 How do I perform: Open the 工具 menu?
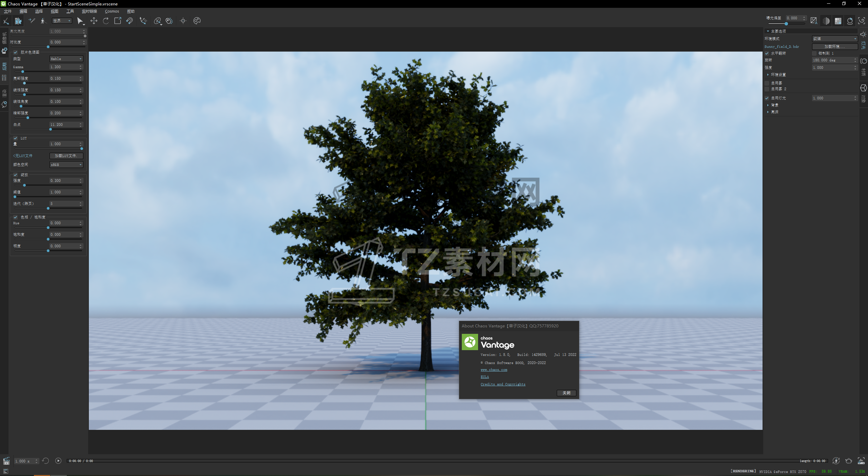[70, 11]
